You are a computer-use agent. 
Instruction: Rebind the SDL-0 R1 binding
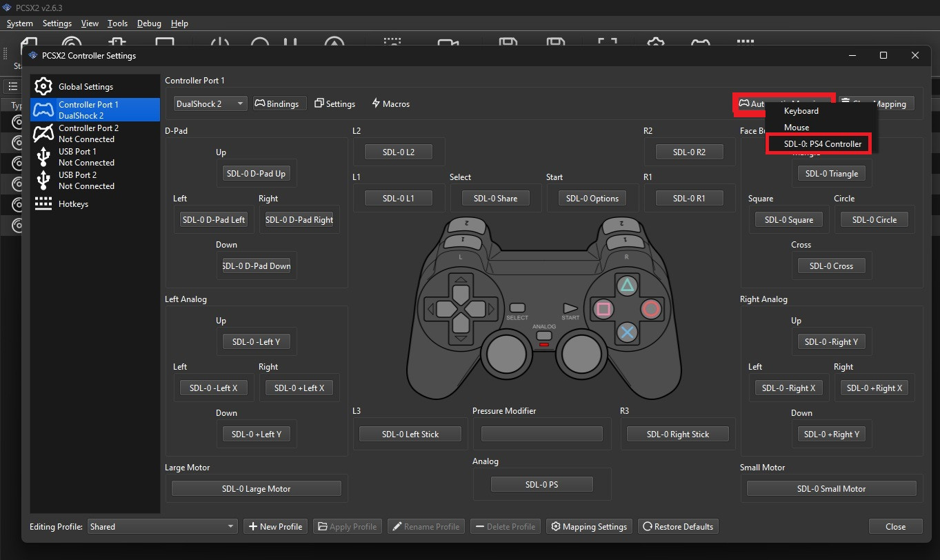point(689,198)
